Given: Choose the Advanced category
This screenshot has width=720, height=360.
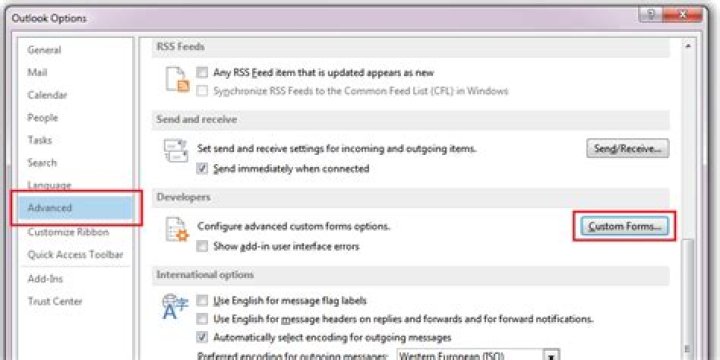Looking at the screenshot, I should pyautogui.click(x=76, y=208).
